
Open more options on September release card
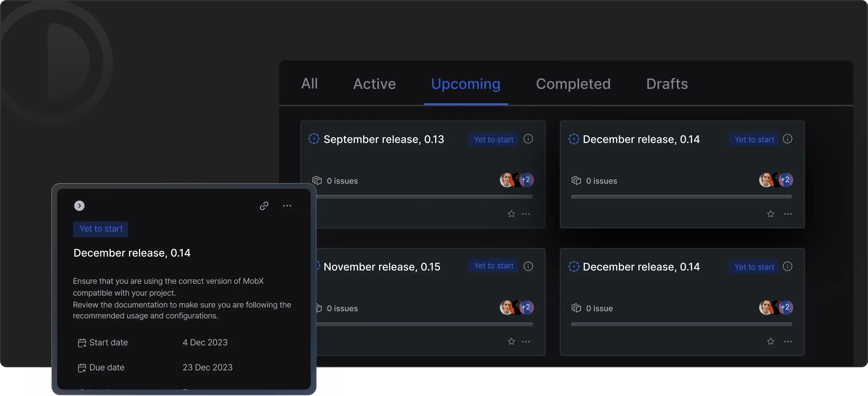[x=526, y=214]
